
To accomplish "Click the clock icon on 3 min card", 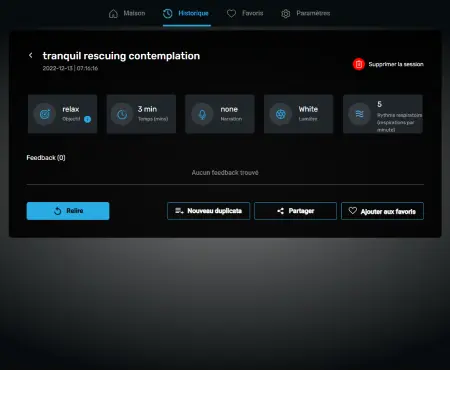I will pos(122,114).
